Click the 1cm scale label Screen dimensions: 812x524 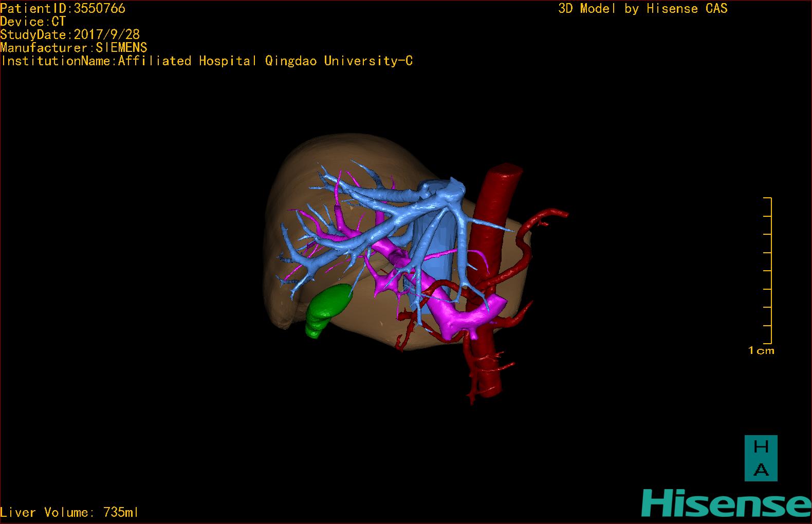761,351
